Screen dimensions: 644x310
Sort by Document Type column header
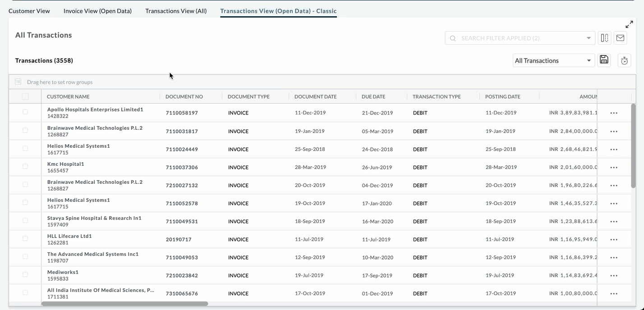[248, 96]
